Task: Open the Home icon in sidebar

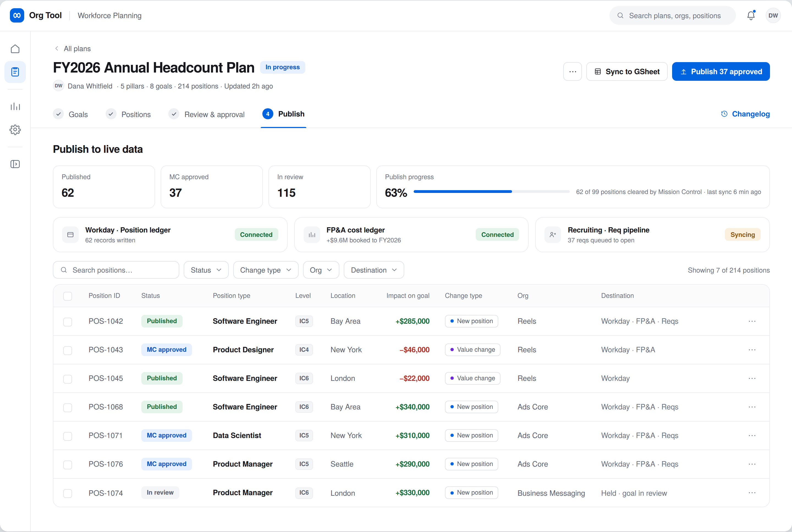Action: (x=15, y=49)
